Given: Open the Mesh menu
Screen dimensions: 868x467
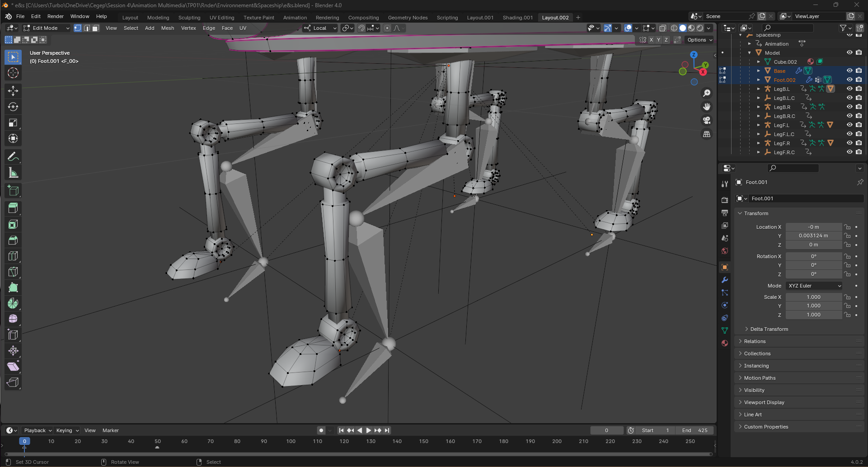Looking at the screenshot, I should point(167,28).
